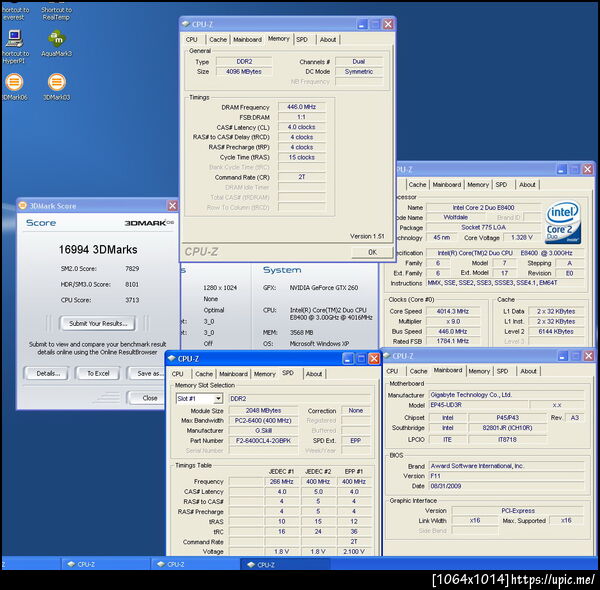Launch the AquaMark3 desktop icon

click(56, 38)
